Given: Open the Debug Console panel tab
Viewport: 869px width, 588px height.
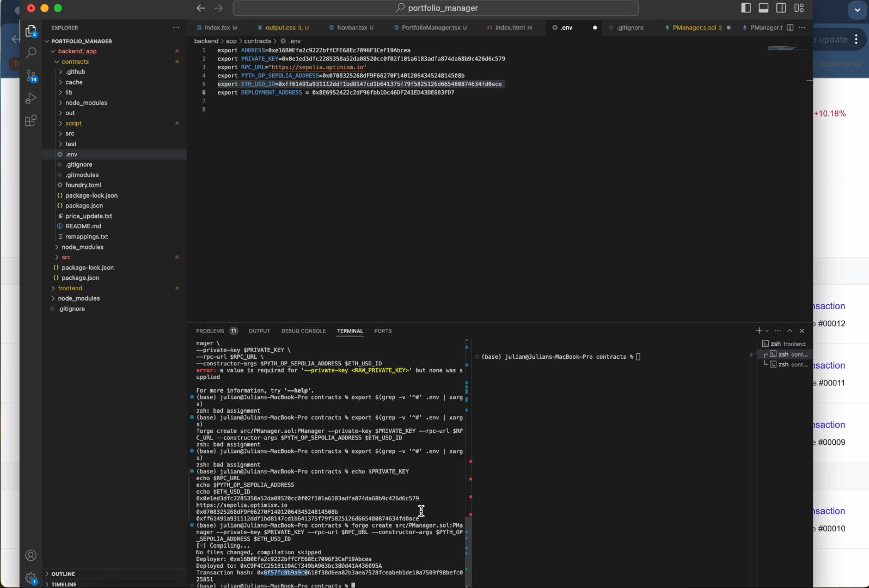Looking at the screenshot, I should pos(303,330).
